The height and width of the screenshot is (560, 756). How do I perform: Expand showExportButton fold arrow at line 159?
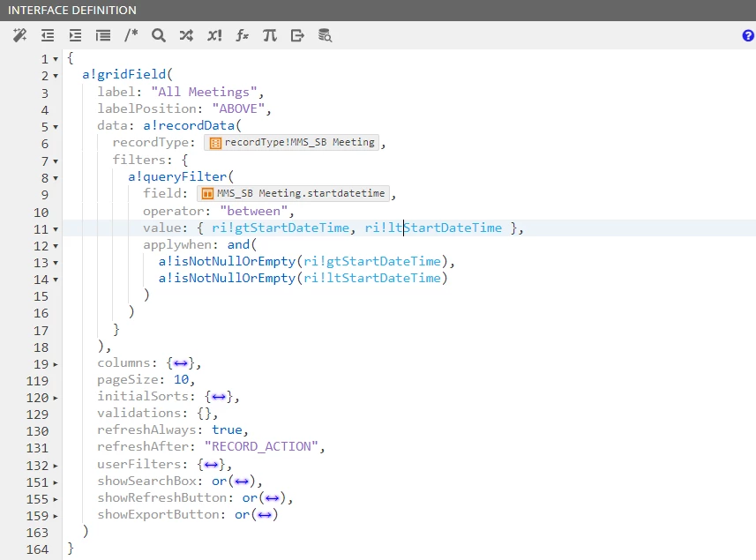click(x=56, y=516)
